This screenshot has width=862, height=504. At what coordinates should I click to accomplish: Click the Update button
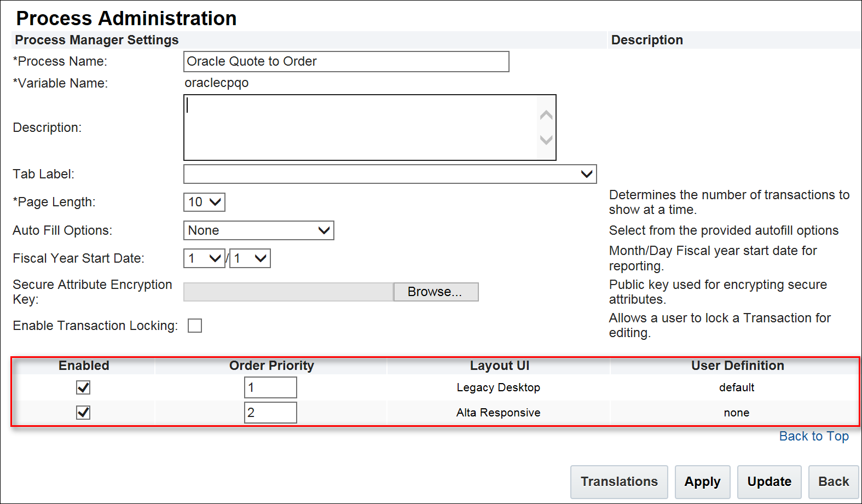769,482
